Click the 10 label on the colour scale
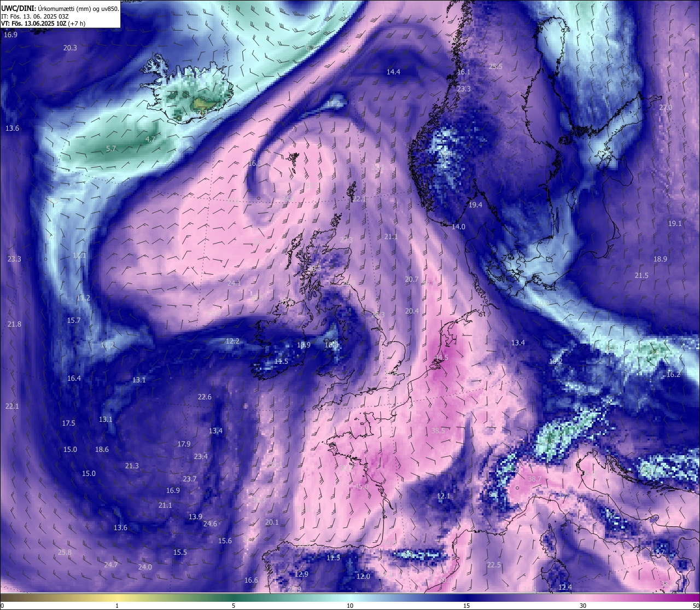This screenshot has height=610, width=700. coord(350,606)
